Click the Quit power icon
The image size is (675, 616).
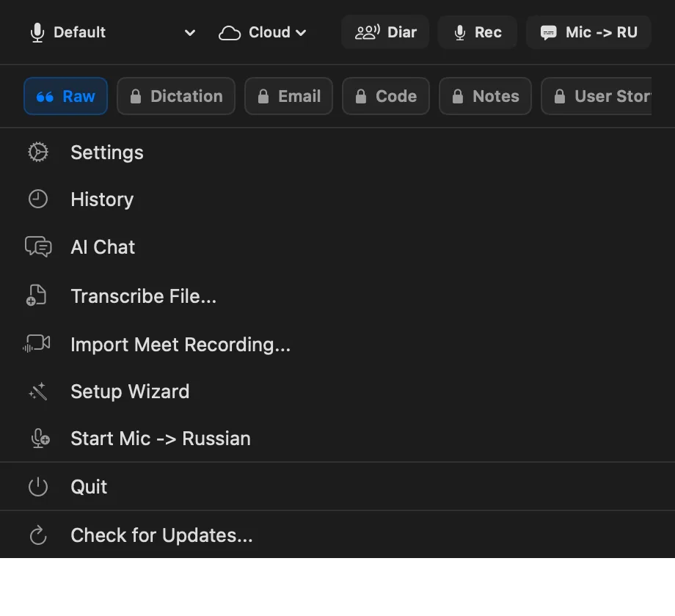(38, 486)
